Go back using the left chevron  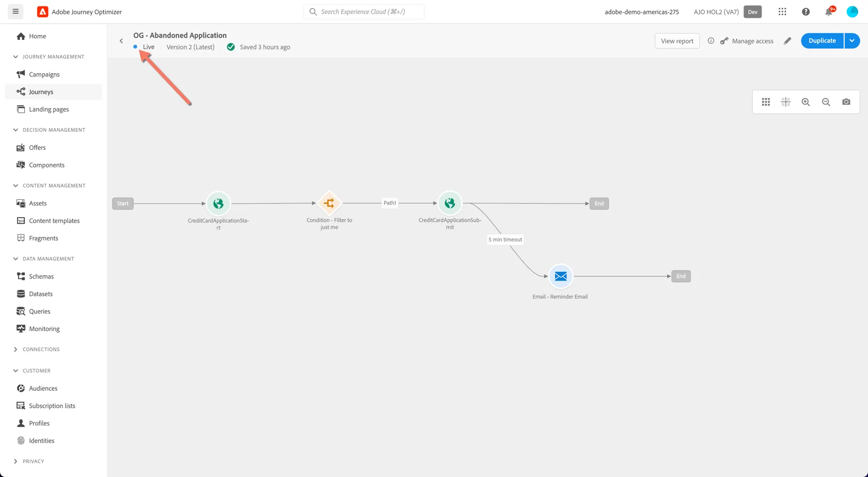tap(121, 41)
